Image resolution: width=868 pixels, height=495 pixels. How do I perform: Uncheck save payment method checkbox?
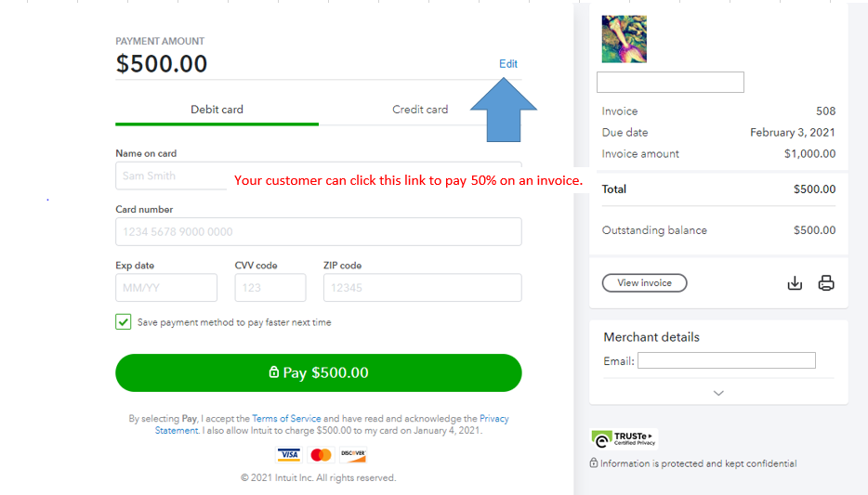[x=124, y=322]
